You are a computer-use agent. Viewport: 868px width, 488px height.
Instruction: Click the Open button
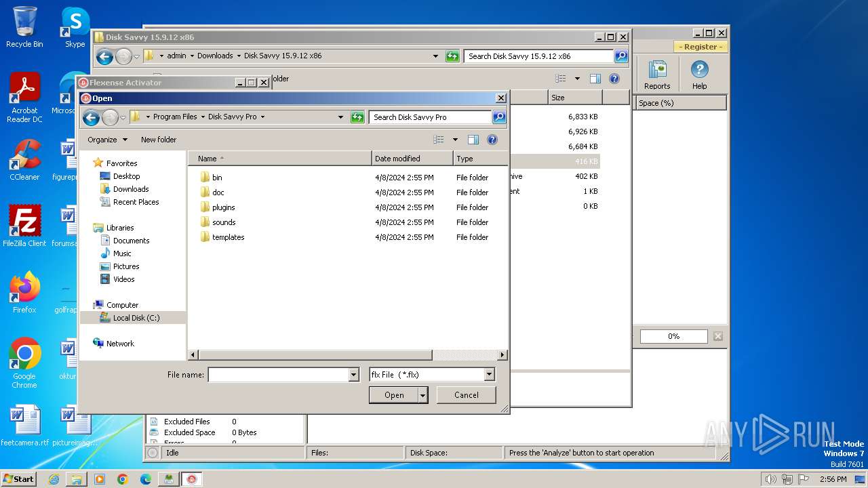[394, 395]
